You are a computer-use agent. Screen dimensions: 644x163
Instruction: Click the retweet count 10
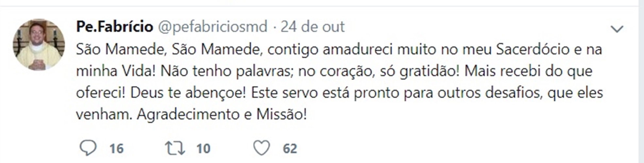[203, 149]
